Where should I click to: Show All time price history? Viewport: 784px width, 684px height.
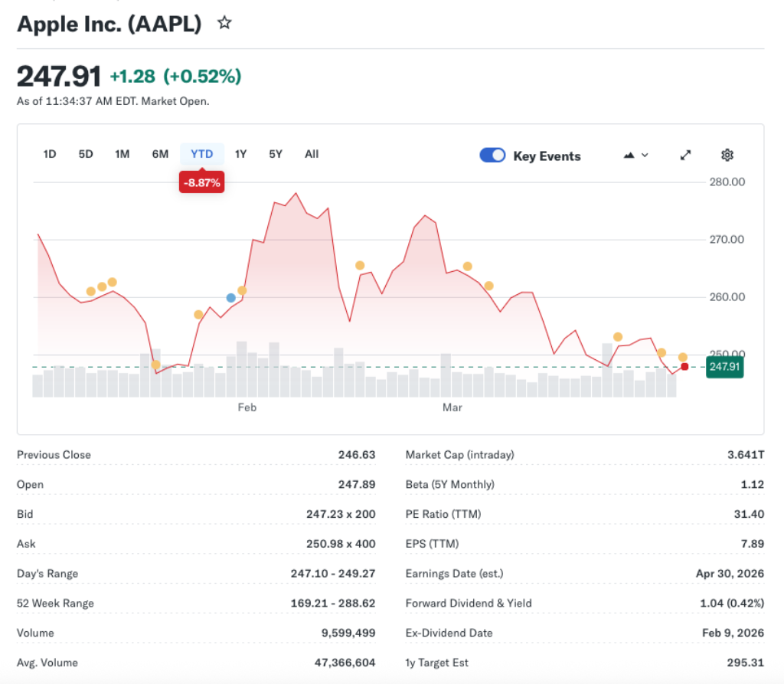tap(312, 154)
